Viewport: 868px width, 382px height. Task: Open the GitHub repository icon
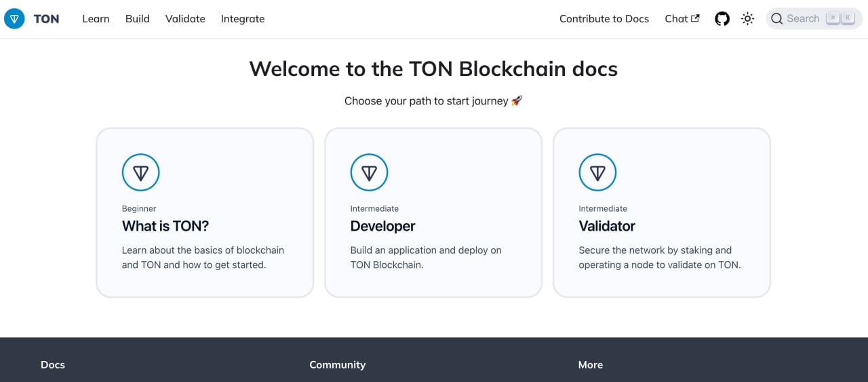click(722, 19)
